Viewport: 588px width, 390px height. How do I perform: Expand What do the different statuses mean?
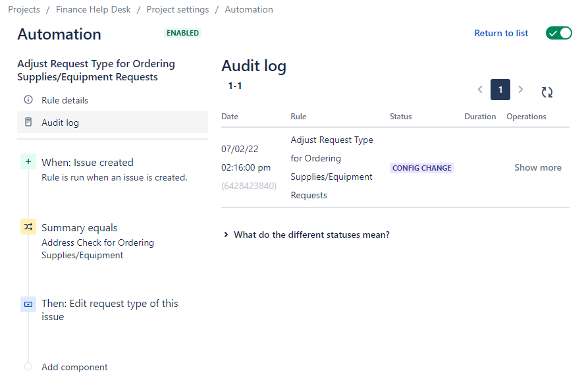point(307,235)
